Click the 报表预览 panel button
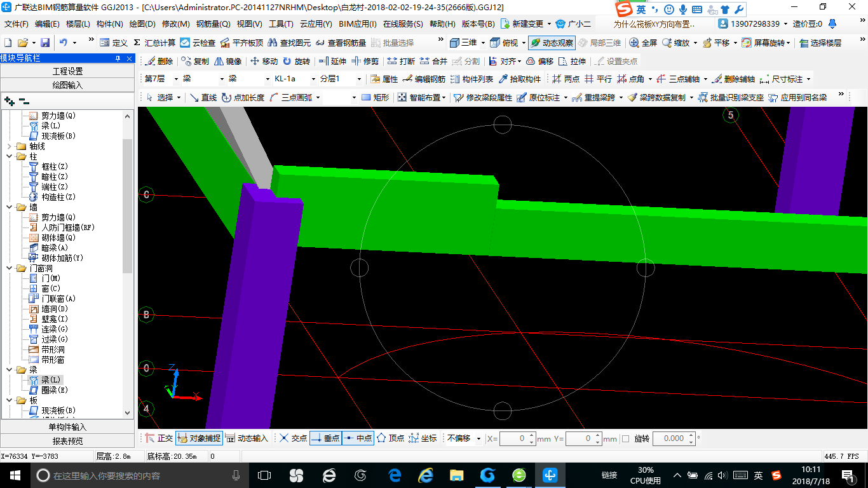 pos(67,440)
